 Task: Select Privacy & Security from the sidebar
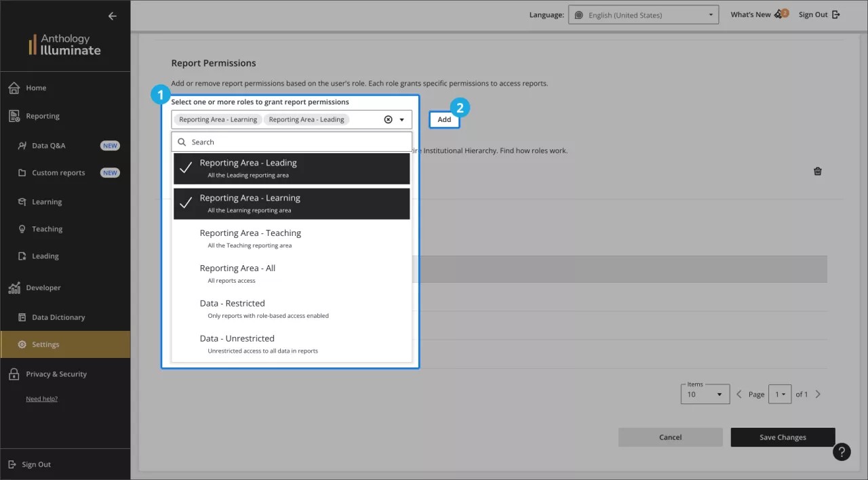point(56,374)
